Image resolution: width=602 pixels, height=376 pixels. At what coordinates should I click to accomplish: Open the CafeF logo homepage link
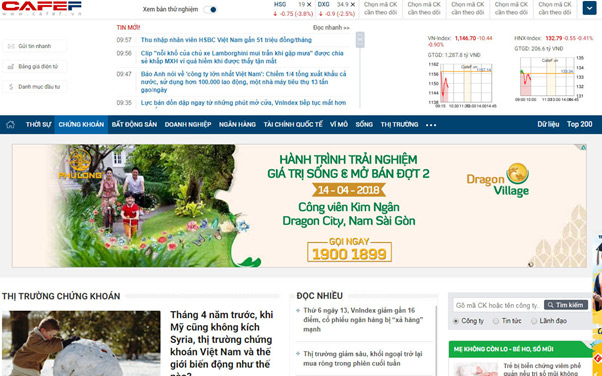point(41,8)
